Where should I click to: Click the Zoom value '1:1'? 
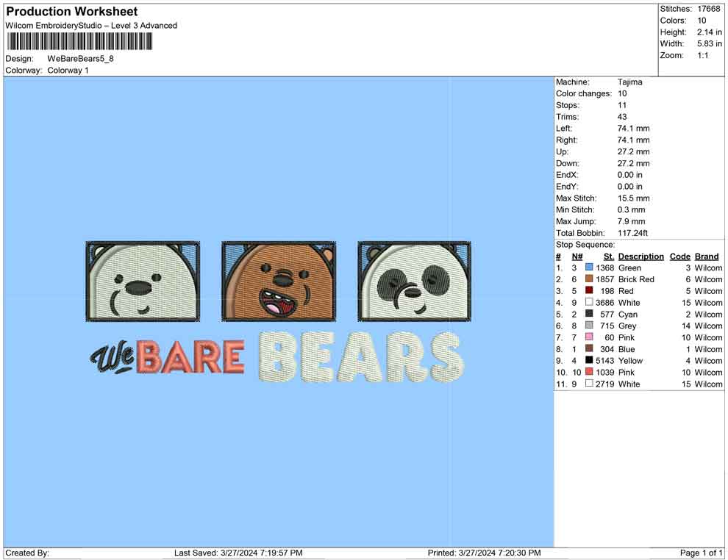coord(703,55)
